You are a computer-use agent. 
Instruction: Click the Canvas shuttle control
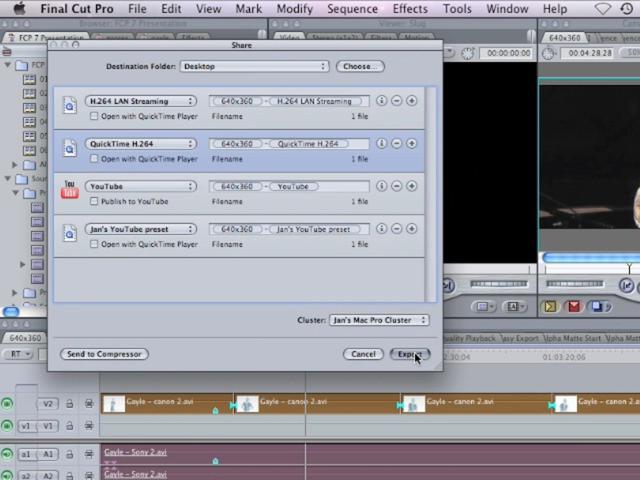(574, 284)
